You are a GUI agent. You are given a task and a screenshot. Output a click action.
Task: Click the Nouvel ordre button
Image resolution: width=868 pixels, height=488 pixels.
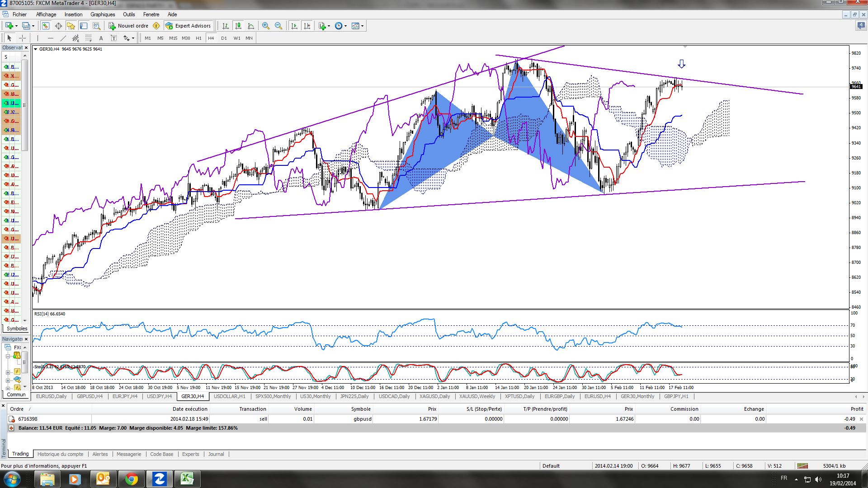(x=128, y=26)
